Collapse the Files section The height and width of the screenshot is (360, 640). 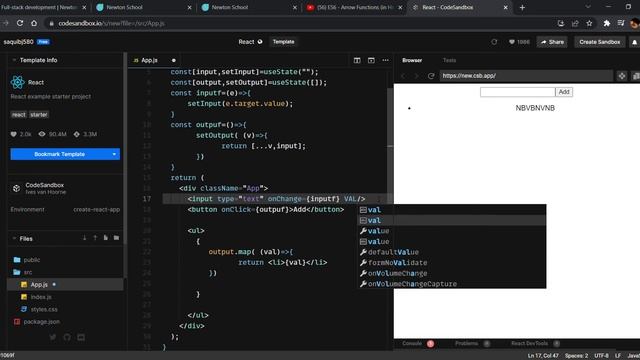(x=14, y=238)
